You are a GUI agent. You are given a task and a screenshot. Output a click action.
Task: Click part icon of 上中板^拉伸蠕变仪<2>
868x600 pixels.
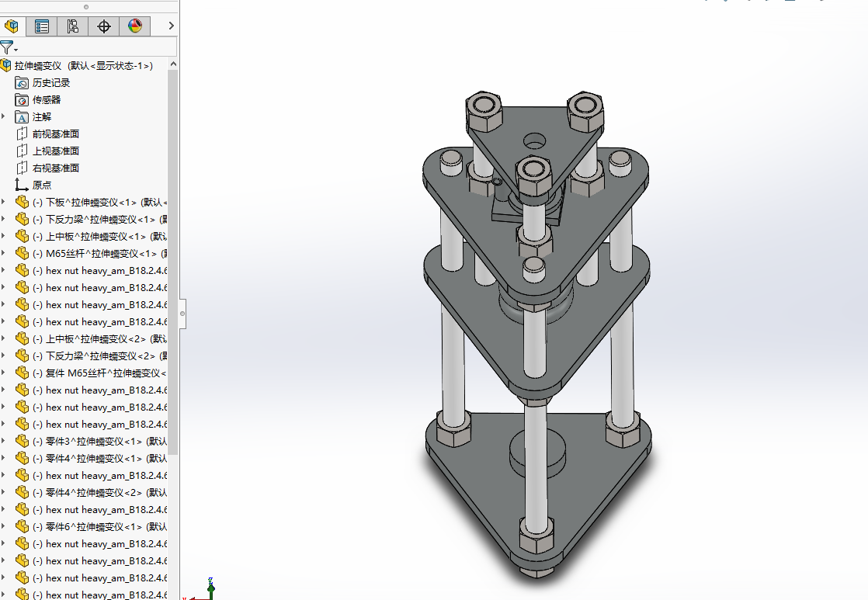[22, 338]
